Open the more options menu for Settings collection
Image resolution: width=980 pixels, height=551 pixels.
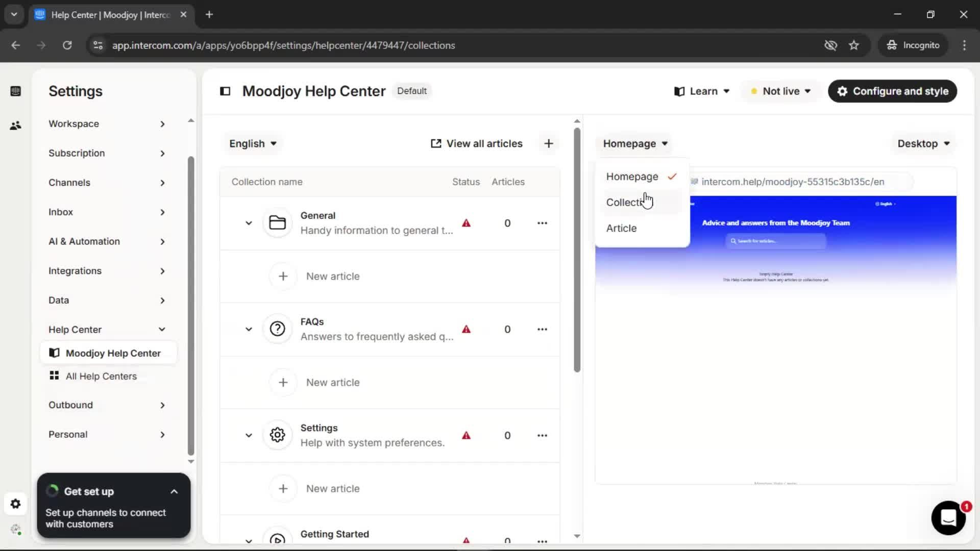click(542, 435)
